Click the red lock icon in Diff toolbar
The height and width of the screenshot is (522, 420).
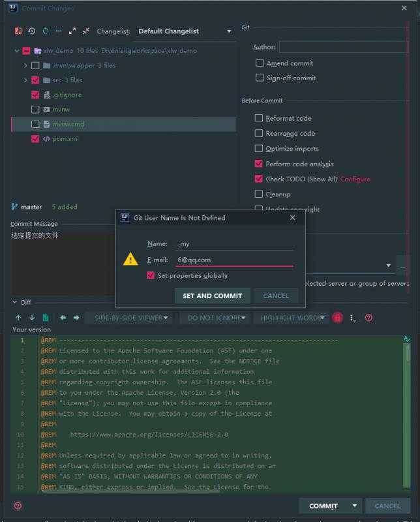pos(337,318)
